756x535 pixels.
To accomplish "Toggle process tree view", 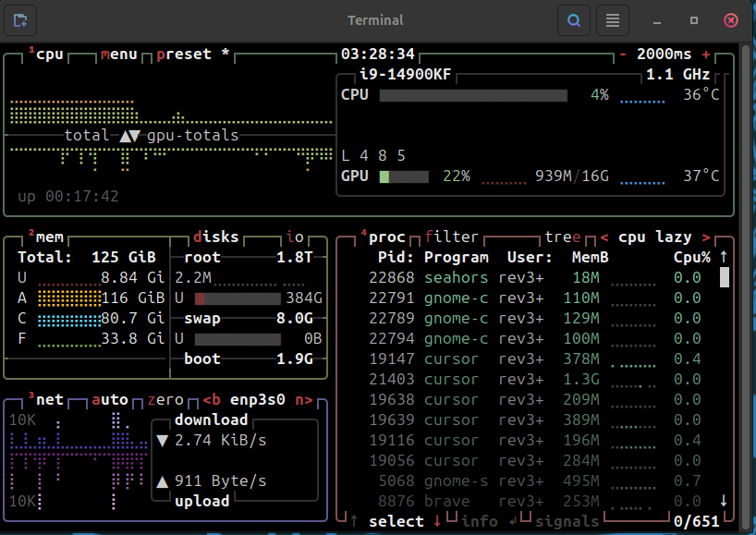I will pos(563,237).
